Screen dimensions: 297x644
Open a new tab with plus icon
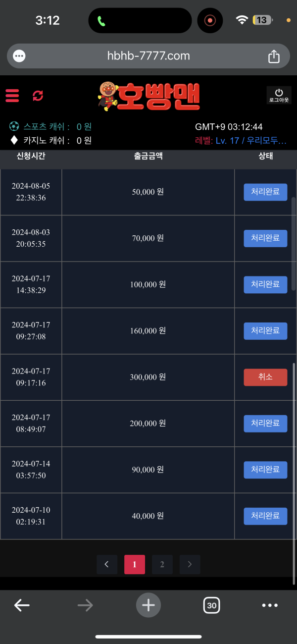[x=148, y=605]
